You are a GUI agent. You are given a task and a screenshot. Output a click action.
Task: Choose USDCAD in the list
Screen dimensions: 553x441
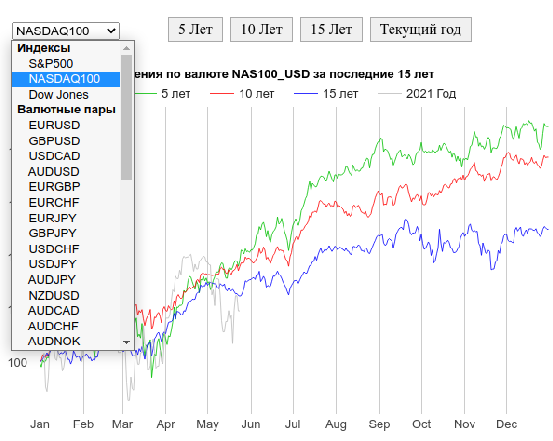(x=66, y=156)
